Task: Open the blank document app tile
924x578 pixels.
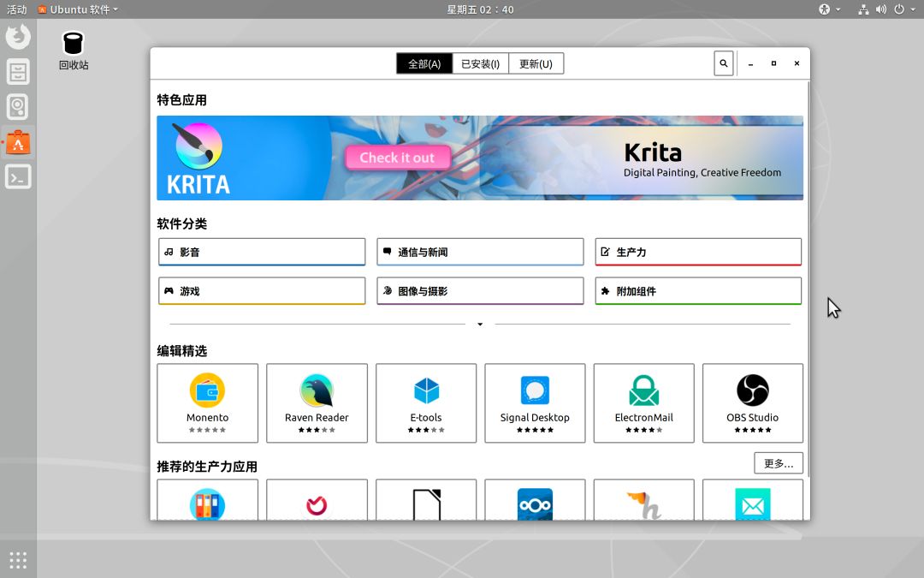Action: point(426,499)
